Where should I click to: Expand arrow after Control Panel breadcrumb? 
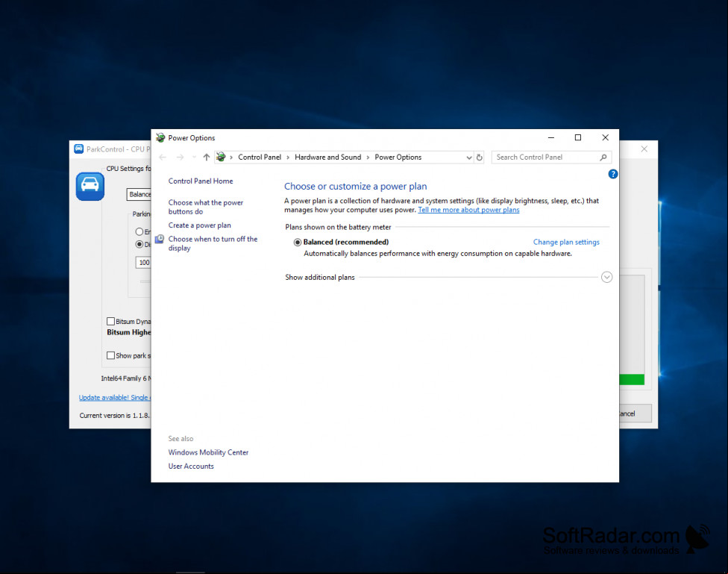[288, 157]
